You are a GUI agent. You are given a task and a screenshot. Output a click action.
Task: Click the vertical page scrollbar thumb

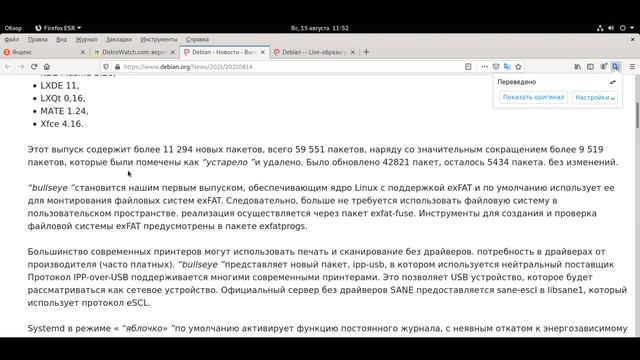click(x=637, y=116)
